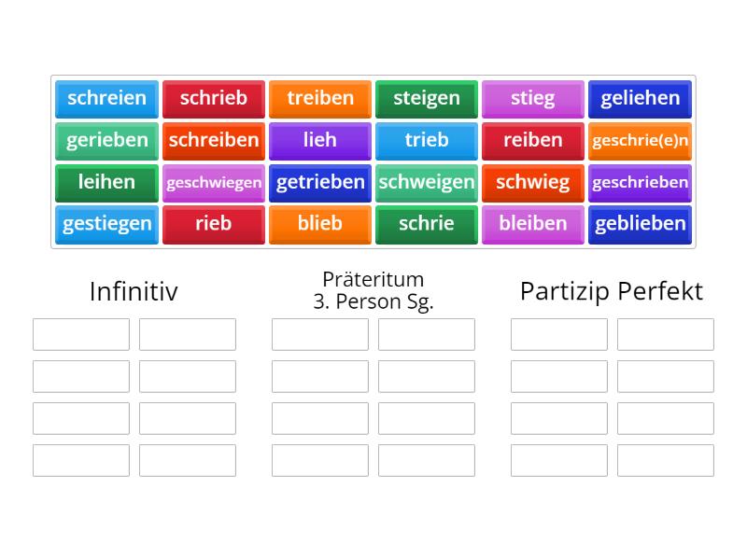747x560 pixels.
Task: Click the "Infinitiv" column header
Action: point(134,291)
